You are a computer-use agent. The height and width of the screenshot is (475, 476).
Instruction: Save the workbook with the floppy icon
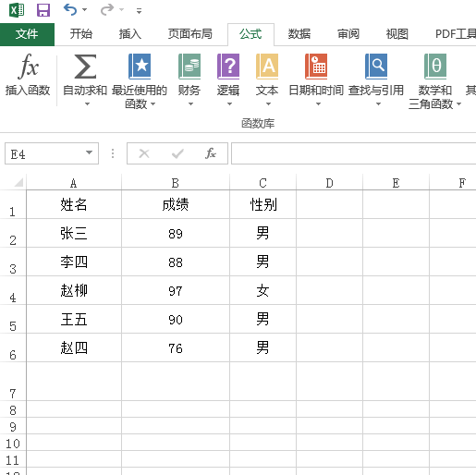tap(43, 10)
